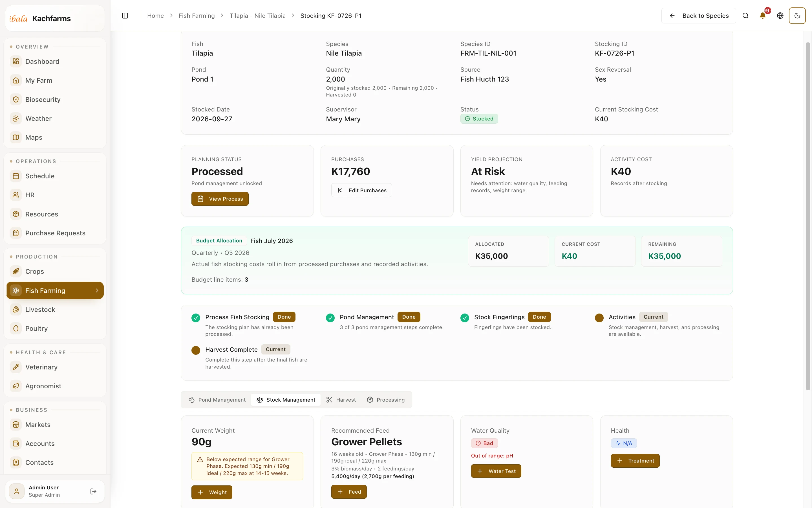Select the Stock Management tab
The width and height of the screenshot is (812, 508).
(286, 400)
